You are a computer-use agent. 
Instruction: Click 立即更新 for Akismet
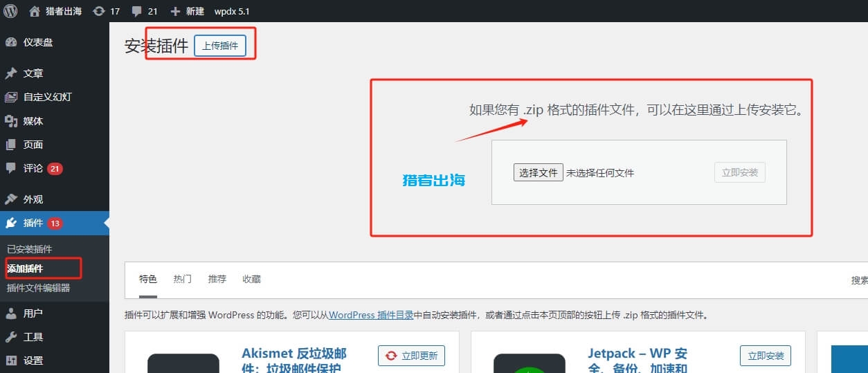pos(411,356)
